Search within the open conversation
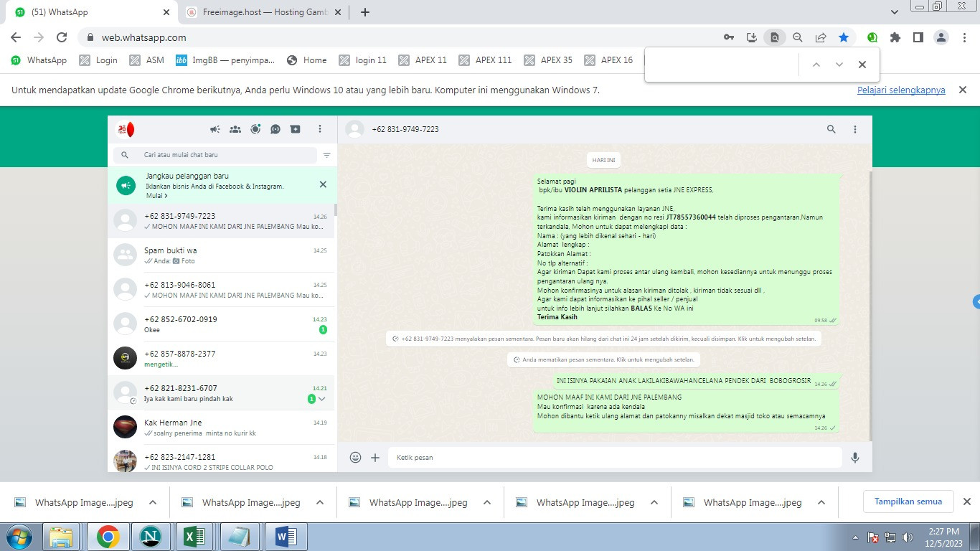Image resolution: width=980 pixels, height=551 pixels. pos(831,129)
